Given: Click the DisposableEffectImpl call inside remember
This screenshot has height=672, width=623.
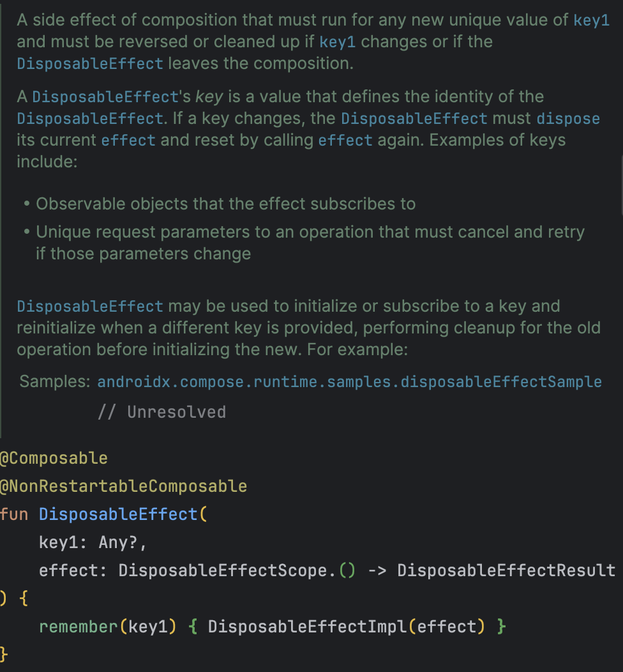Looking at the screenshot, I should click(x=308, y=627).
